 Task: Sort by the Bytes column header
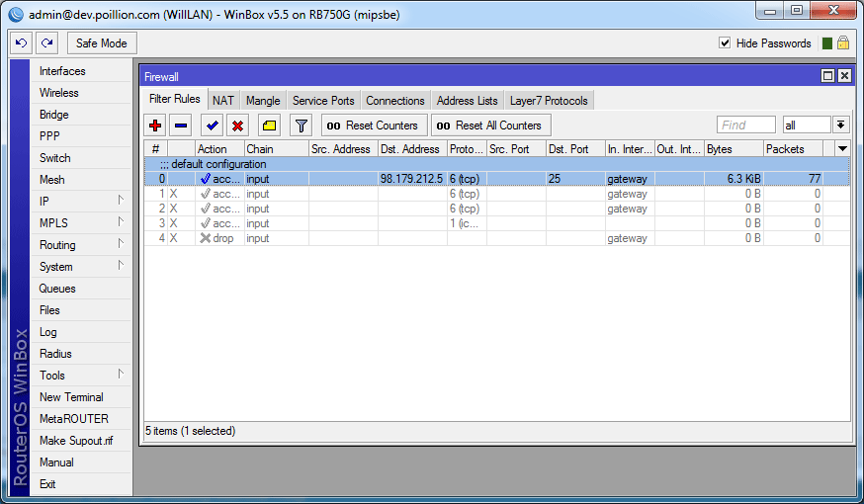(734, 148)
